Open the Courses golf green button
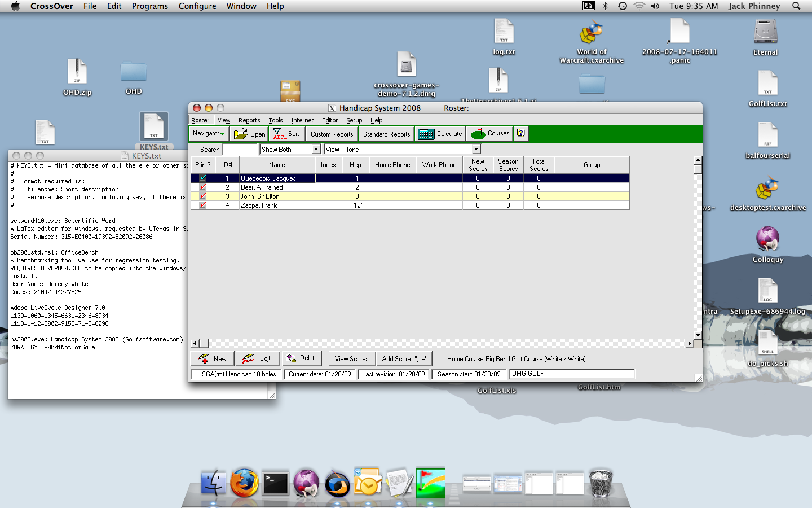The image size is (812, 508). pos(490,134)
